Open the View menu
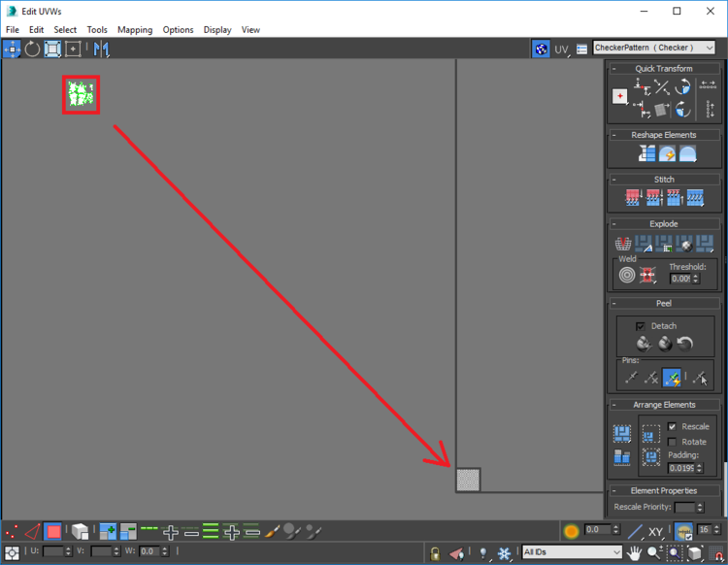Viewport: 728px width, 565px height. tap(250, 30)
